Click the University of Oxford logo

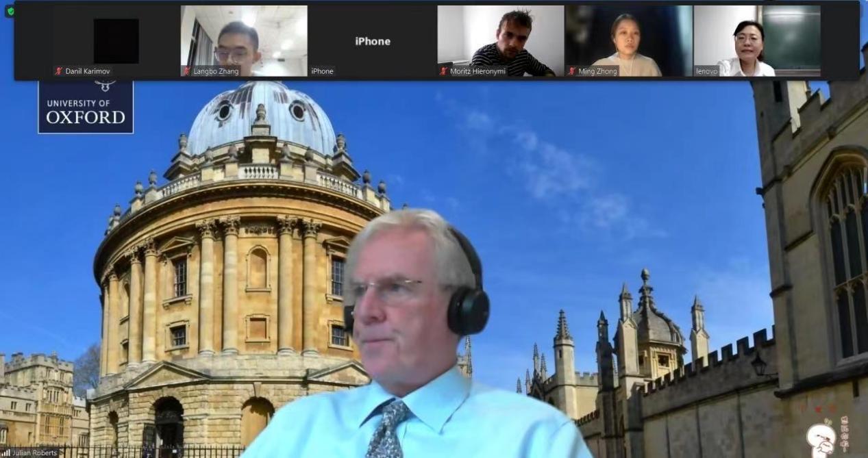tap(86, 107)
